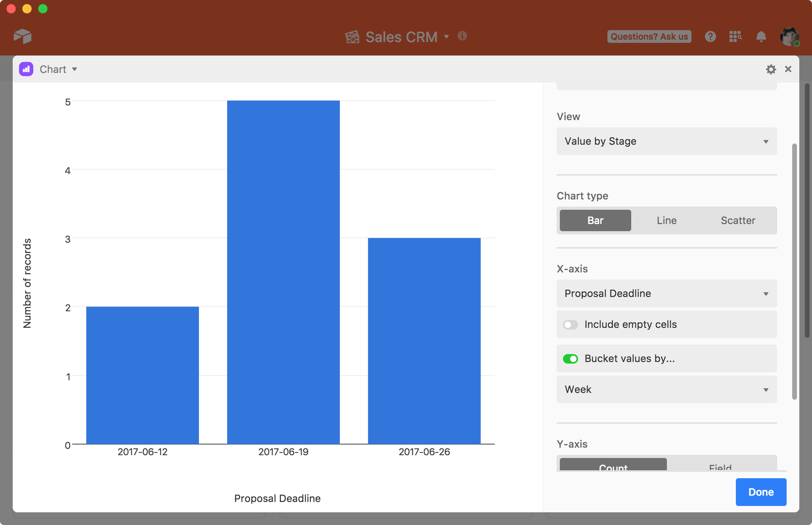
Task: Click the 2017-06-19 x-axis label
Action: 283,452
